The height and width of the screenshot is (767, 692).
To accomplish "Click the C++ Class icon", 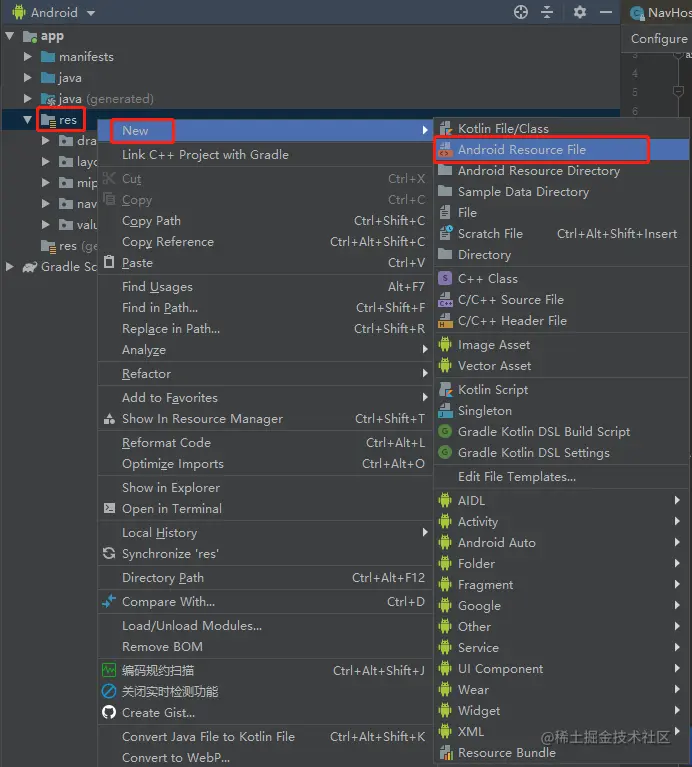I will (445, 278).
